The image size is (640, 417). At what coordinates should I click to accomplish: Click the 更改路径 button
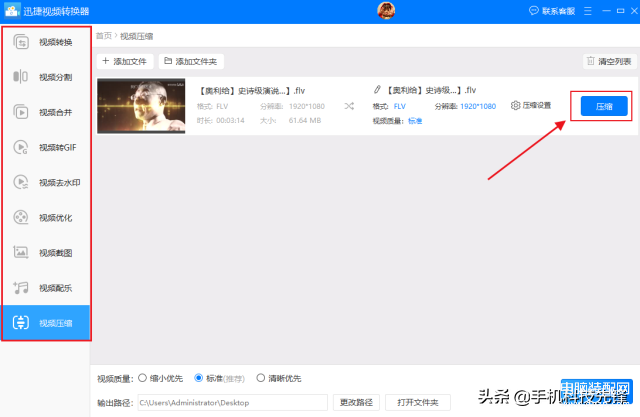pos(356,402)
